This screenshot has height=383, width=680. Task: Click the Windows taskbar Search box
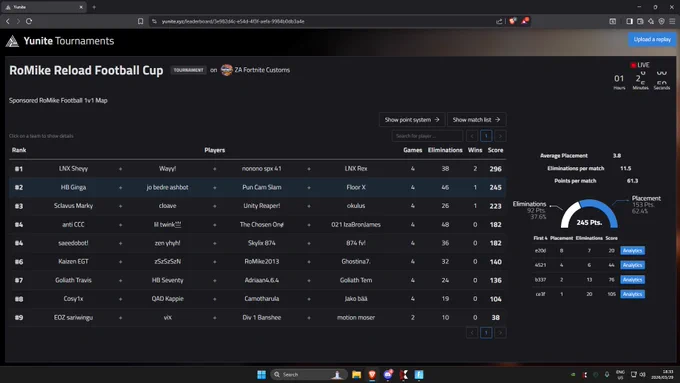[x=309, y=374]
